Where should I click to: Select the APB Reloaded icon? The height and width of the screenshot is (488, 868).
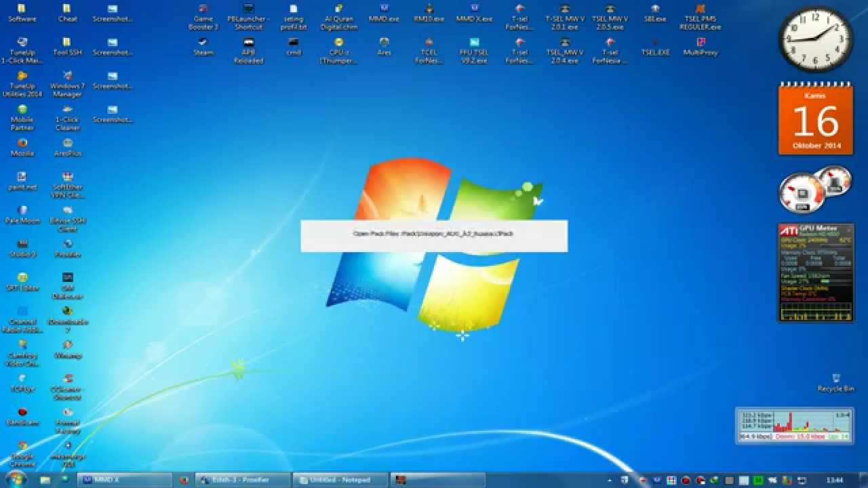(248, 50)
